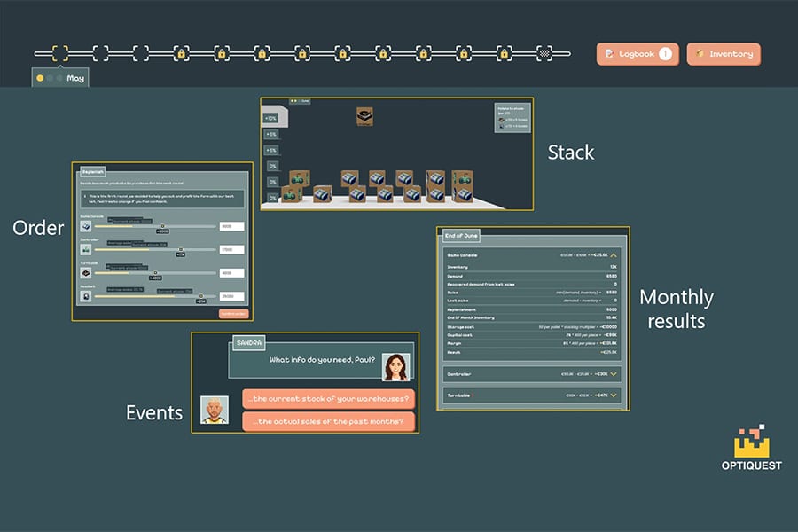Image resolution: width=798 pixels, height=532 pixels.
Task: Collapse the Game Console results section
Action: click(614, 254)
